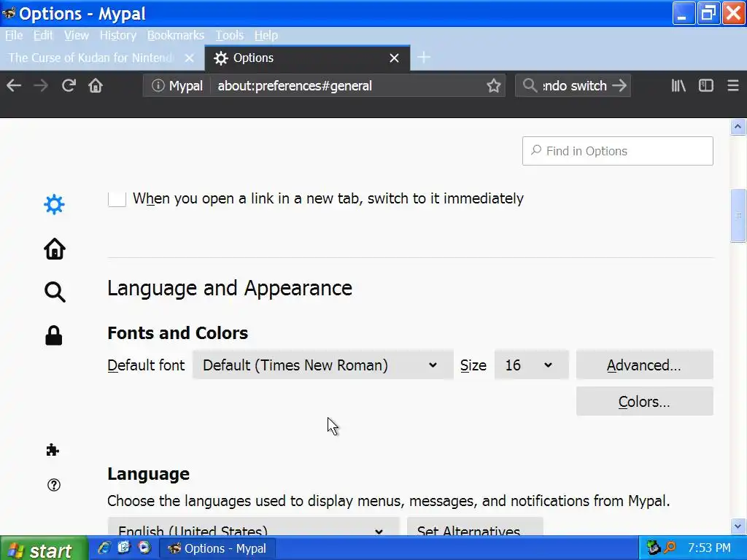Open the Bookmarks menu
This screenshot has height=560, width=747.
point(175,35)
